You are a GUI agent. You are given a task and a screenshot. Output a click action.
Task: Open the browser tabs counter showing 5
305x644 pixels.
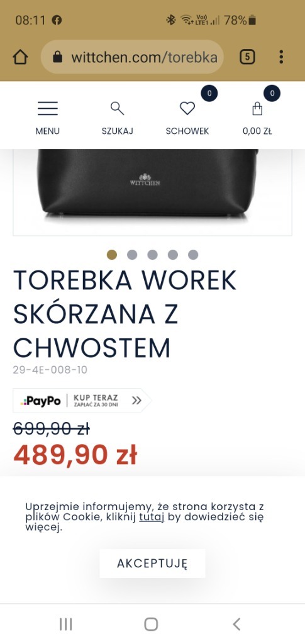point(247,57)
